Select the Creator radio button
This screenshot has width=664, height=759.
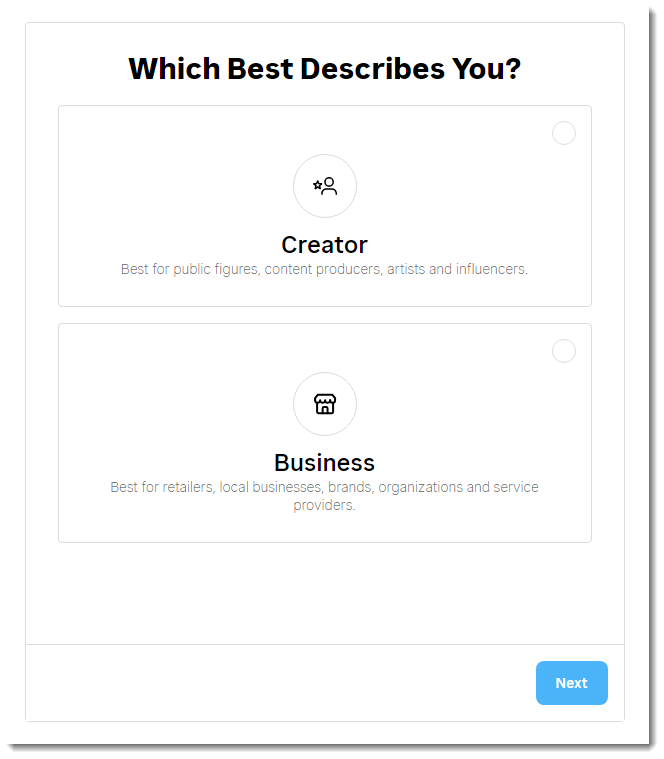click(x=564, y=133)
